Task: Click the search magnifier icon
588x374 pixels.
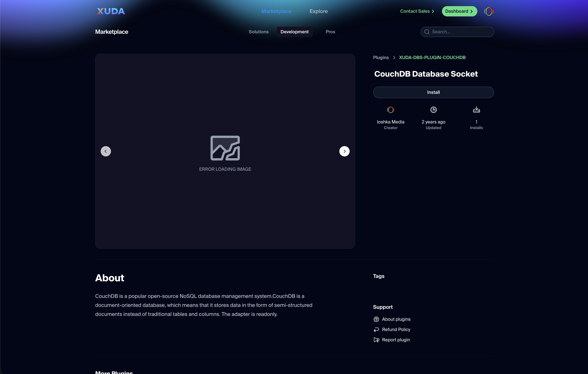Action: [427, 32]
